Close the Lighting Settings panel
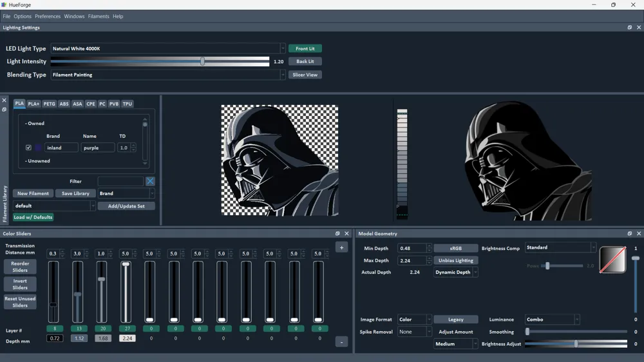 [x=639, y=28]
